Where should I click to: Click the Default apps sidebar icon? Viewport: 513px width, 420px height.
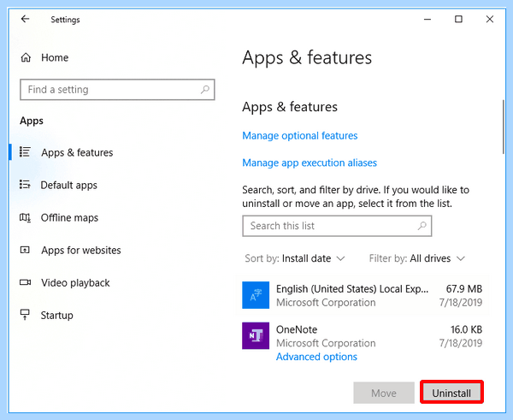pos(25,185)
